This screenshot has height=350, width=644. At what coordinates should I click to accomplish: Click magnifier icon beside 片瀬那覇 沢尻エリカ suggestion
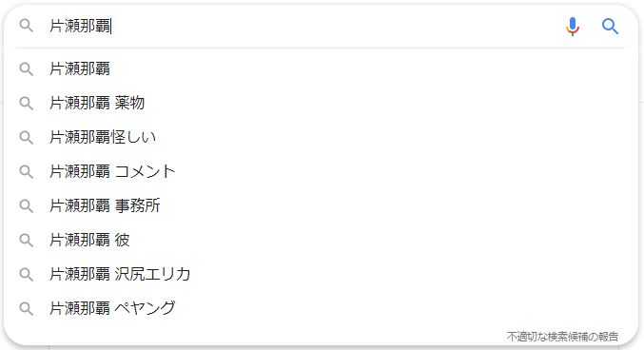[27, 274]
